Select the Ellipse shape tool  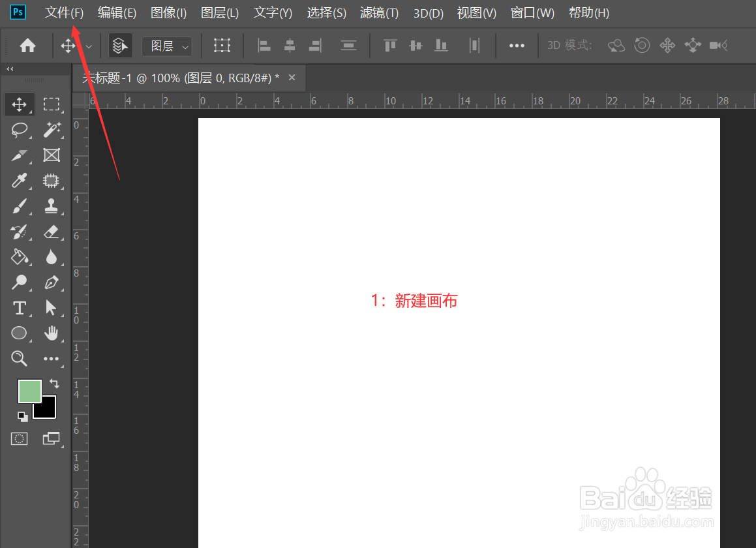click(x=19, y=333)
